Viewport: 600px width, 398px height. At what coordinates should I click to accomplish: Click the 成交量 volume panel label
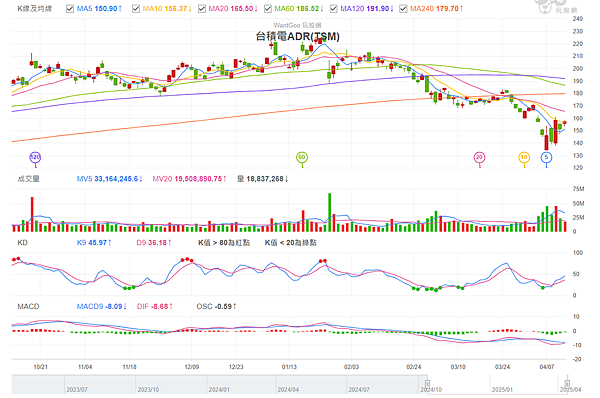[x=28, y=179]
